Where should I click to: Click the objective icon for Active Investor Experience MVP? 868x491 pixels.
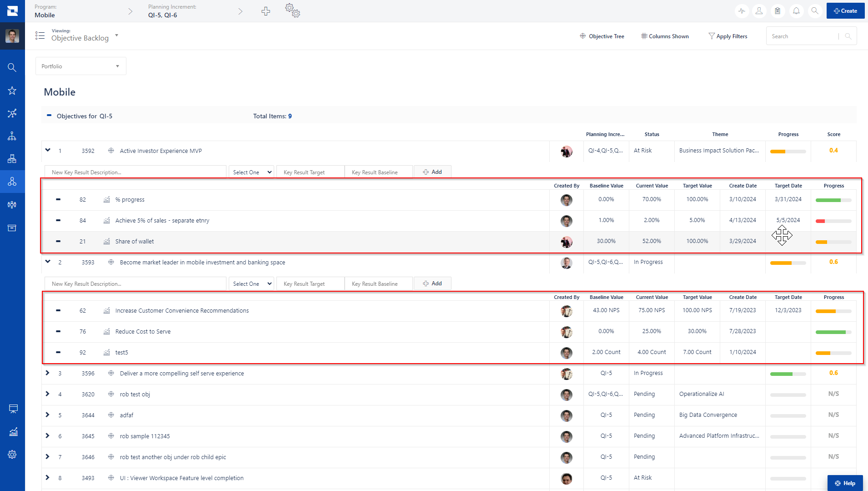[x=111, y=151]
